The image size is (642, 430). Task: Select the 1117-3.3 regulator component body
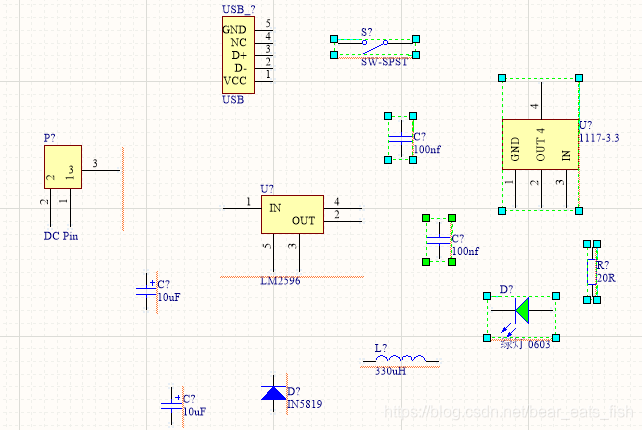(540, 143)
